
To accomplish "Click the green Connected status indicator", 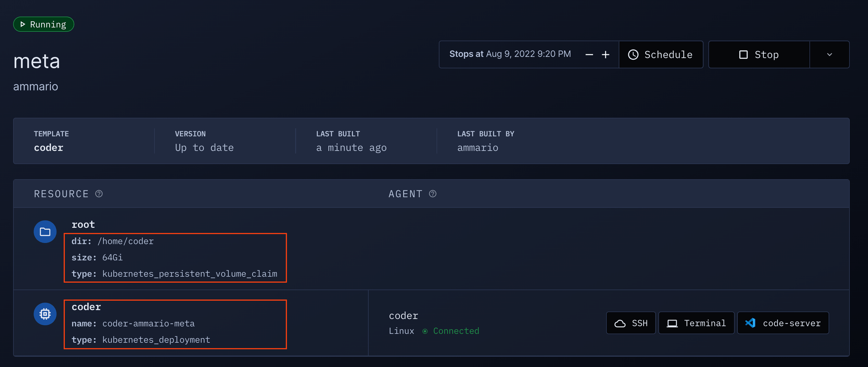I will [x=451, y=331].
